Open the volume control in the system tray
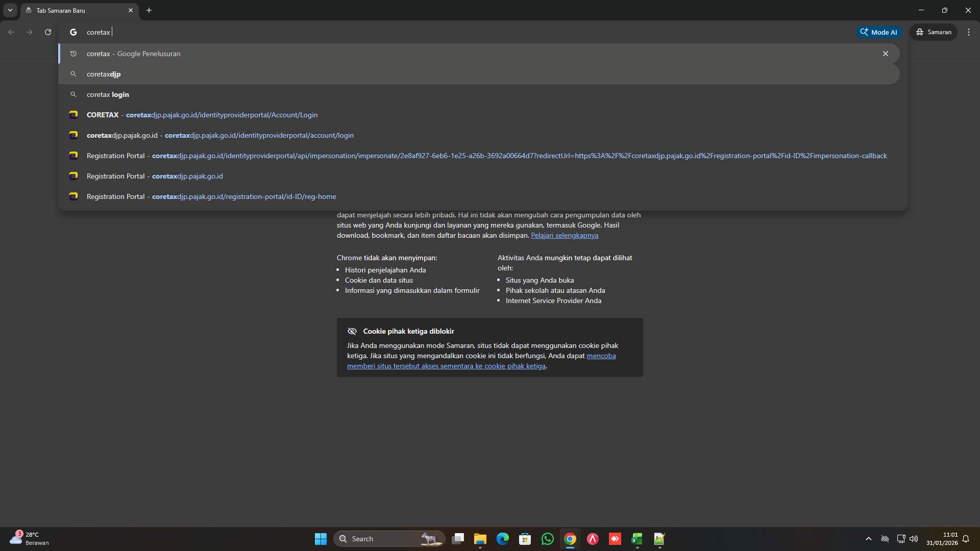 coord(914,539)
